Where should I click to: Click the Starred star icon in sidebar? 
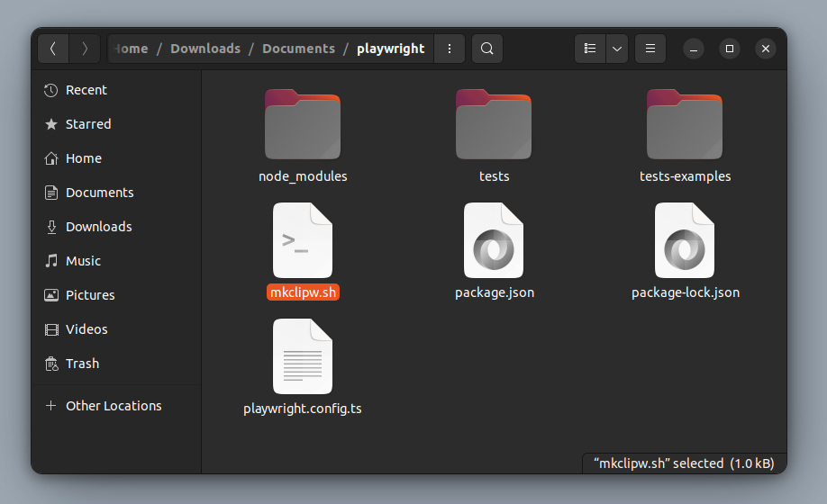51,124
